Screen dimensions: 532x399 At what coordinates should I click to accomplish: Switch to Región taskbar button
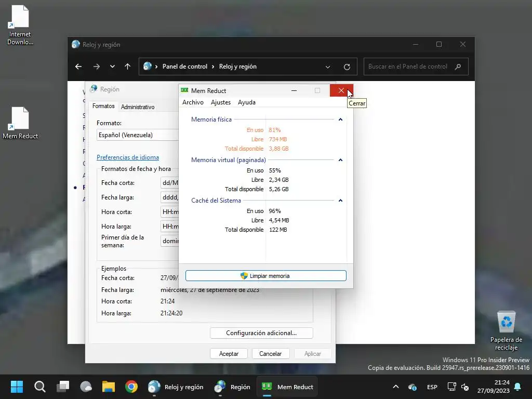coord(232,387)
